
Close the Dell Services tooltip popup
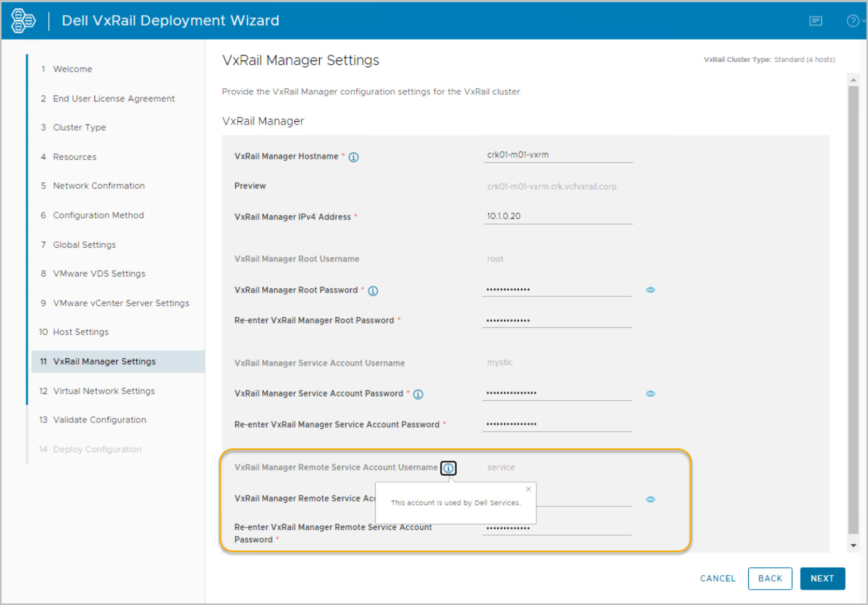528,489
